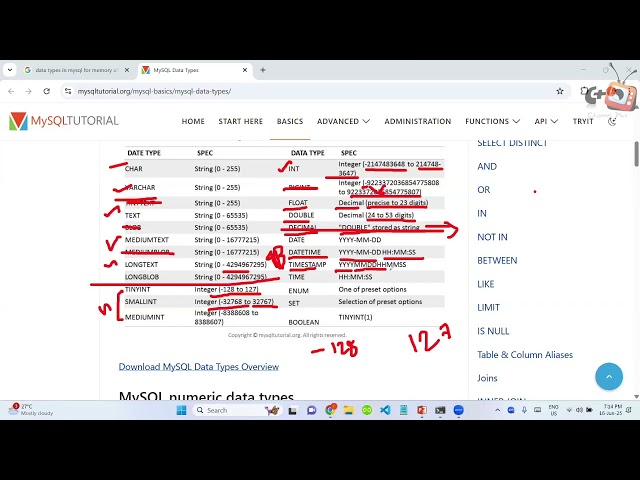Click the MEDIUMTEXT cell in table
The image size is (640, 480).
(147, 240)
